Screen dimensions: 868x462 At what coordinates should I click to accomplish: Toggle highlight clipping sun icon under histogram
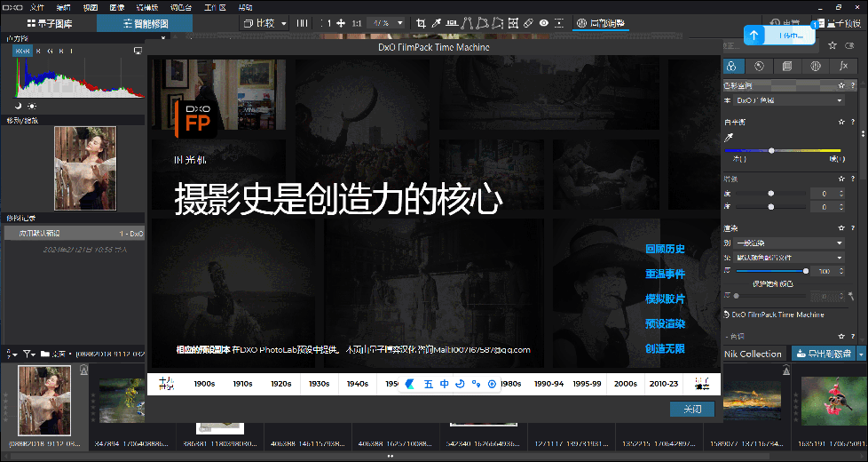(32, 106)
